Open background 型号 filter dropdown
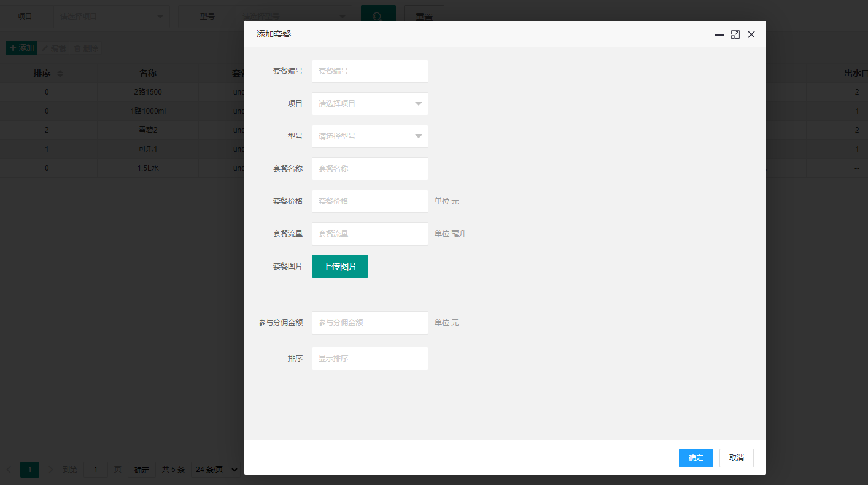 click(294, 17)
